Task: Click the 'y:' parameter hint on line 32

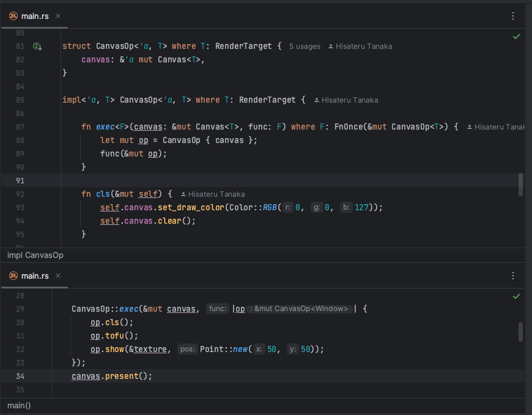Action: coord(292,349)
